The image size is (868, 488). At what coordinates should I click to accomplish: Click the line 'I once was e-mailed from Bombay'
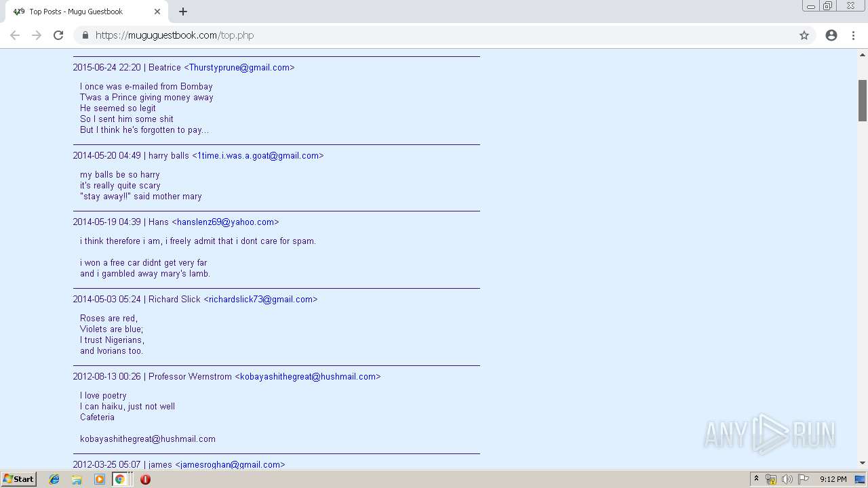tap(146, 87)
